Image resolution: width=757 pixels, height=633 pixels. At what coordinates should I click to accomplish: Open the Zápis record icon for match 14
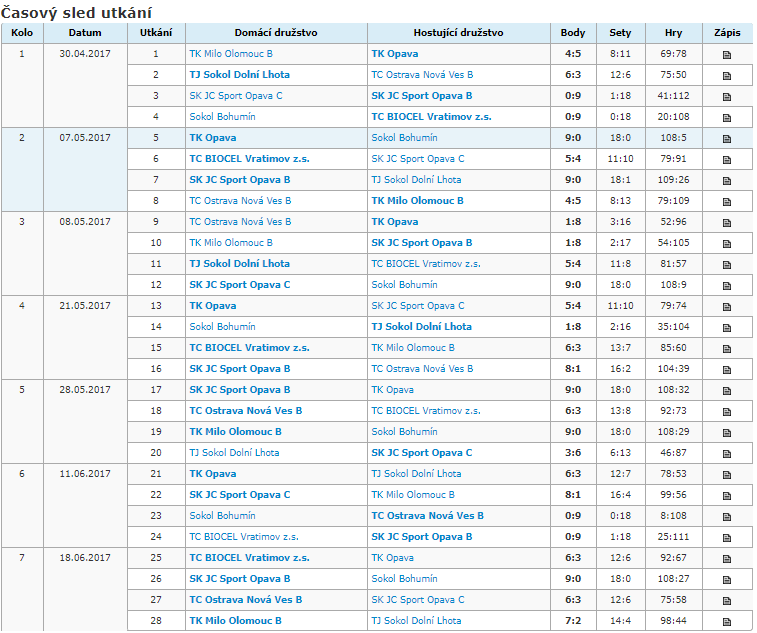click(727, 327)
